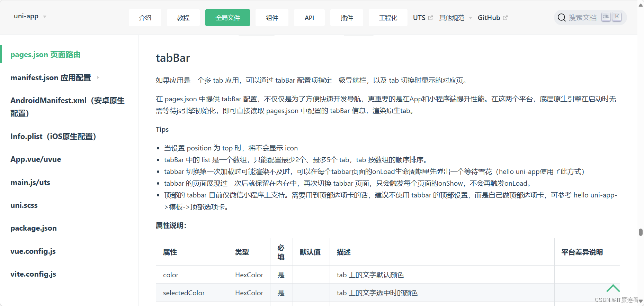This screenshot has width=644, height=306.
Task: Click description 'tab 上的文字选中时的颜色'
Action: click(377, 293)
